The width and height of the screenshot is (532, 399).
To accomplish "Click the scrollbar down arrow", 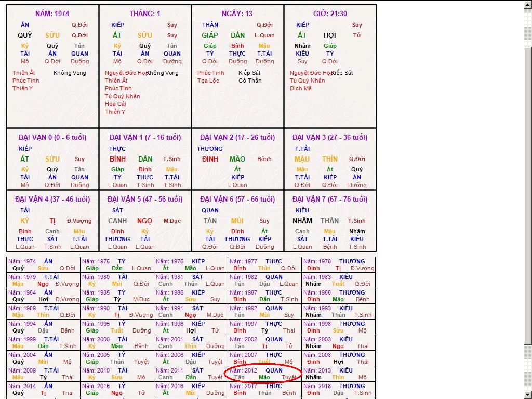I will [x=528, y=394].
